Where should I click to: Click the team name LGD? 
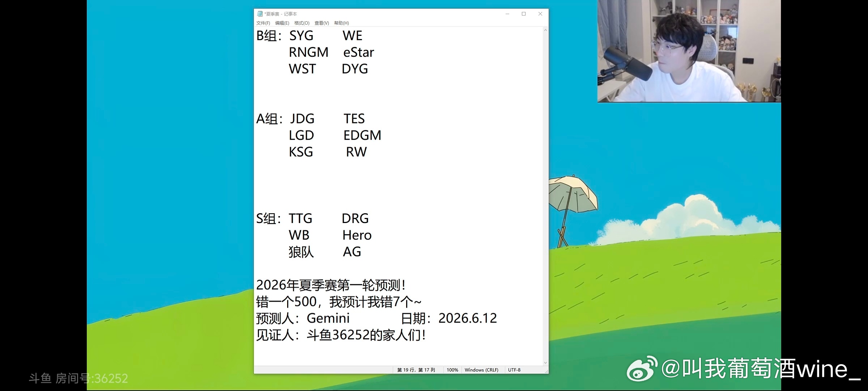point(301,135)
